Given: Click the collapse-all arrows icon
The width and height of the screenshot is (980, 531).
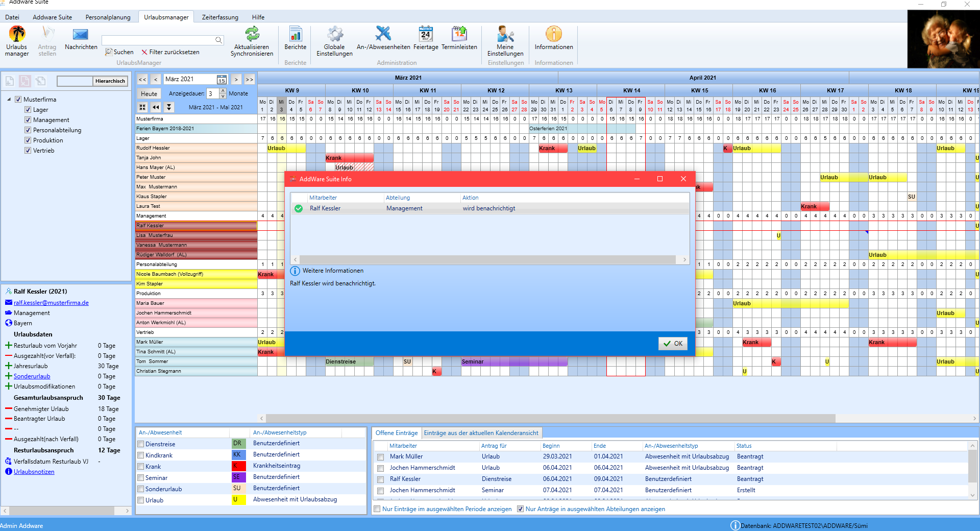Looking at the screenshot, I should [142, 107].
